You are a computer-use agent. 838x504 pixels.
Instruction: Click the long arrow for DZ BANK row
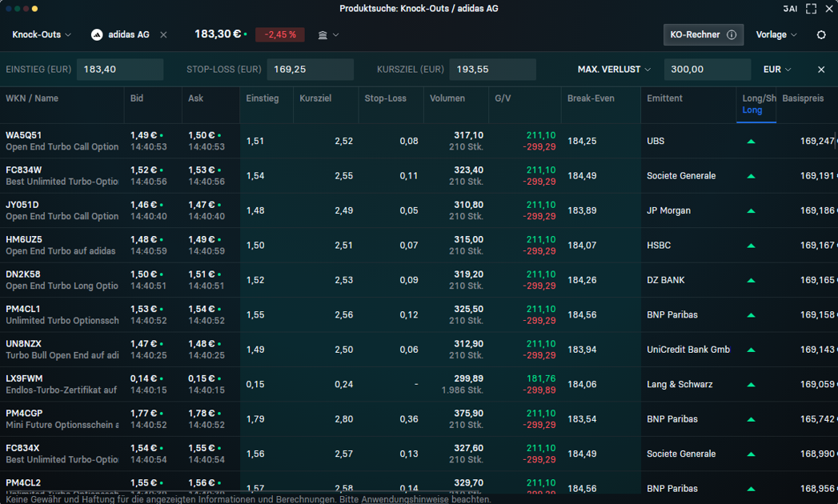pyautogui.click(x=751, y=280)
